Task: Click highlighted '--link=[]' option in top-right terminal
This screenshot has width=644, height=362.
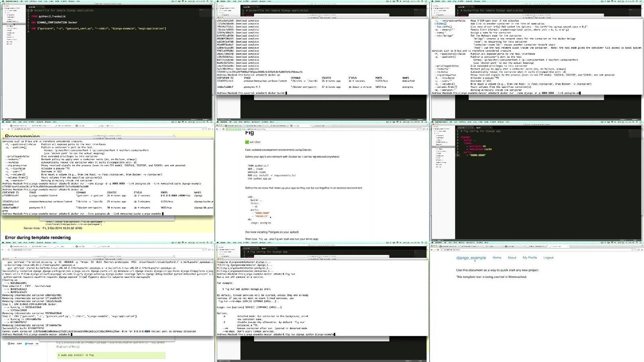Action: 440,24
